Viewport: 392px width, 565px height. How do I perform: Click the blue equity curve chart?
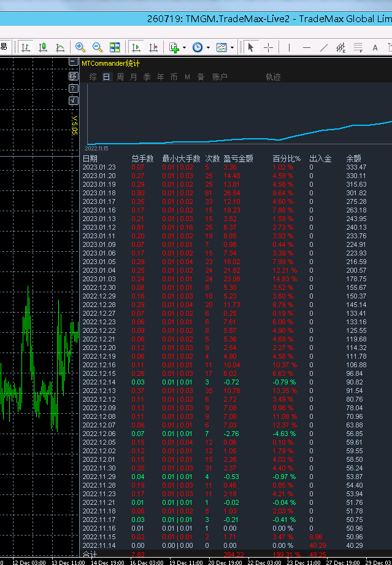click(239, 132)
